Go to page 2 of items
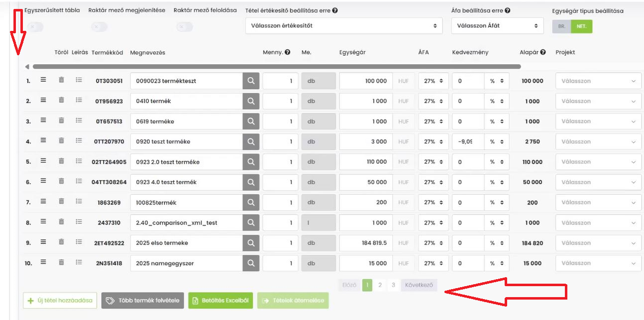 pyautogui.click(x=380, y=285)
